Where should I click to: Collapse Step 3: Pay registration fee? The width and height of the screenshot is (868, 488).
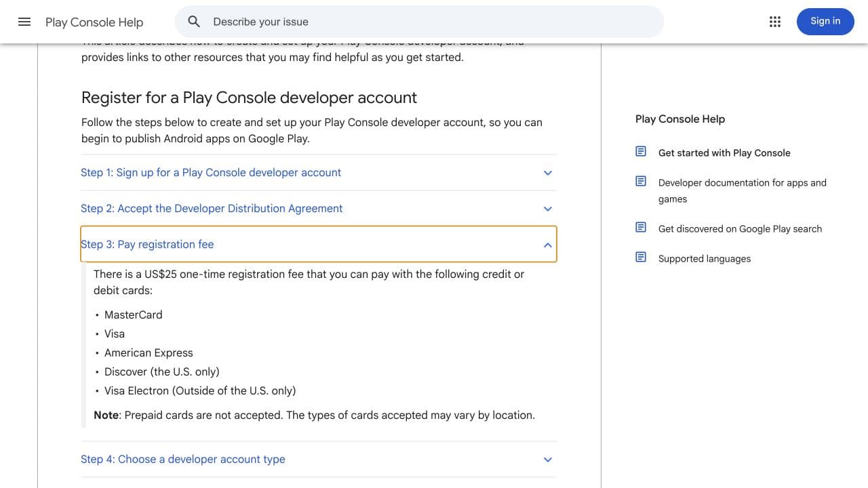[x=318, y=244]
